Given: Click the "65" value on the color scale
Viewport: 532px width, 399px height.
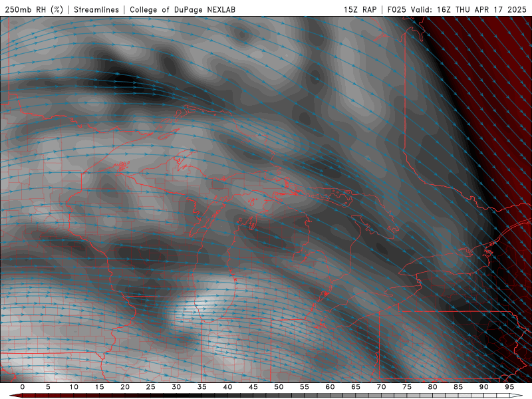Looking at the screenshot, I should point(356,387).
